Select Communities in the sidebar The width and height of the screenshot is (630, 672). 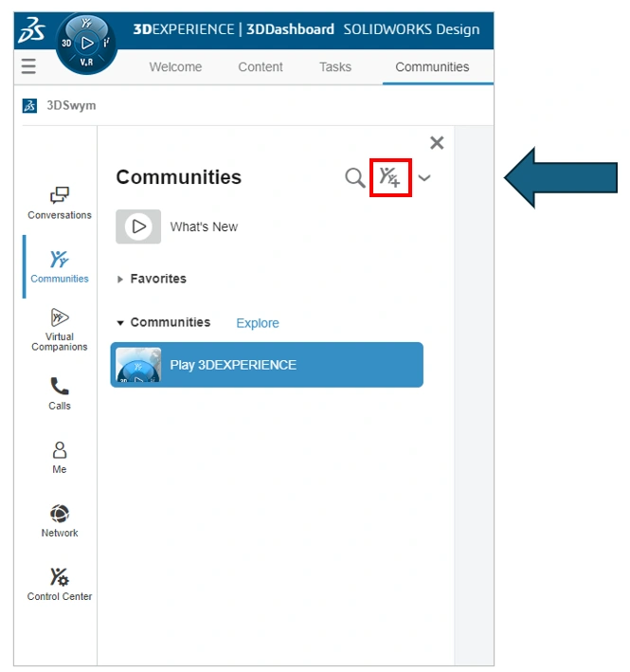pyautogui.click(x=60, y=267)
